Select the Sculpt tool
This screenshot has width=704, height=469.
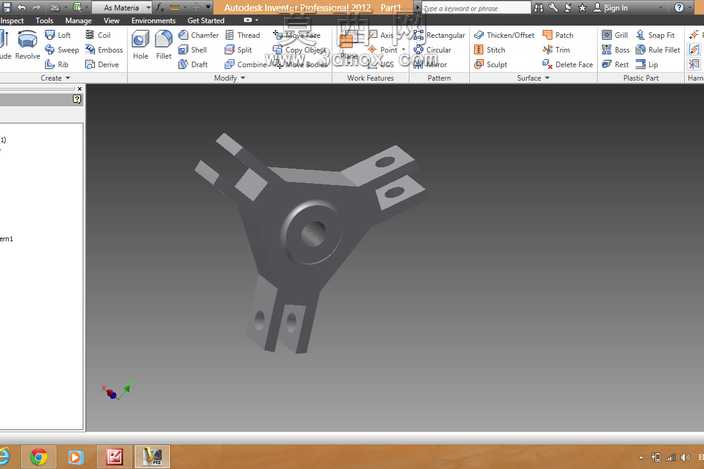pos(490,65)
